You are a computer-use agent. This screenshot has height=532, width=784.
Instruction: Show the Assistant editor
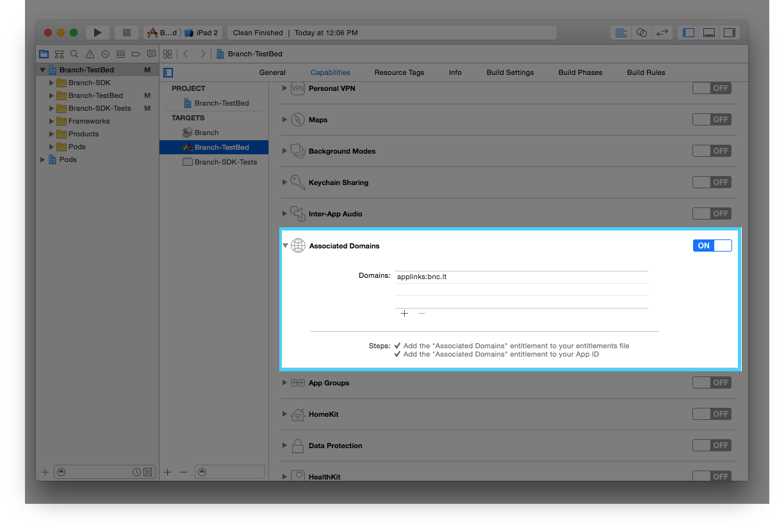[641, 33]
